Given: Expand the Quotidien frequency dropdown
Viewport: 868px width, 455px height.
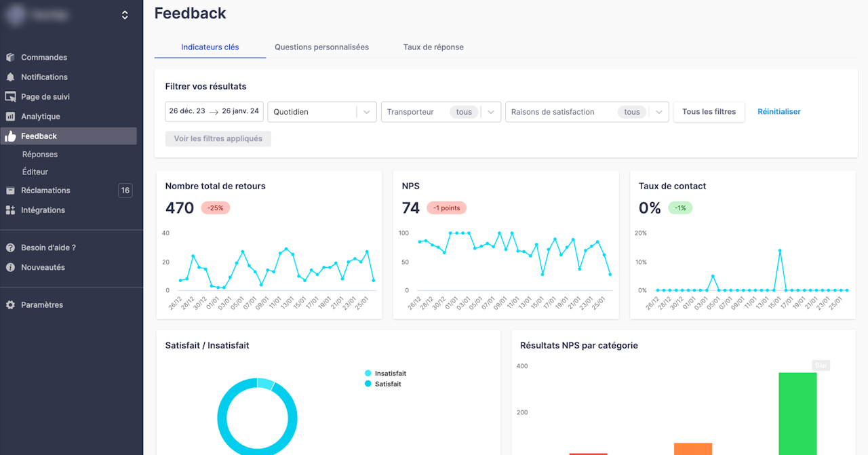Looking at the screenshot, I should (322, 112).
